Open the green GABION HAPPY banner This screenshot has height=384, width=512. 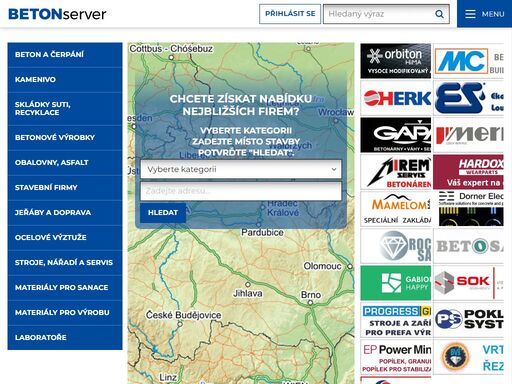pos(396,283)
